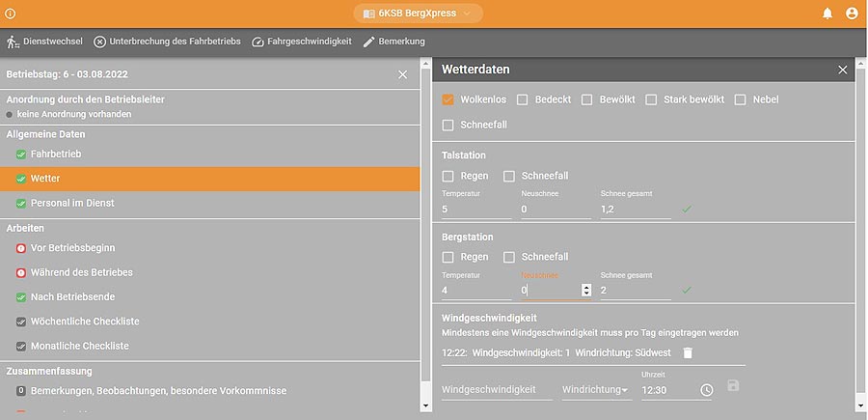The image size is (868, 420).
Task: Close the Betriebstag panel
Action: (402, 74)
